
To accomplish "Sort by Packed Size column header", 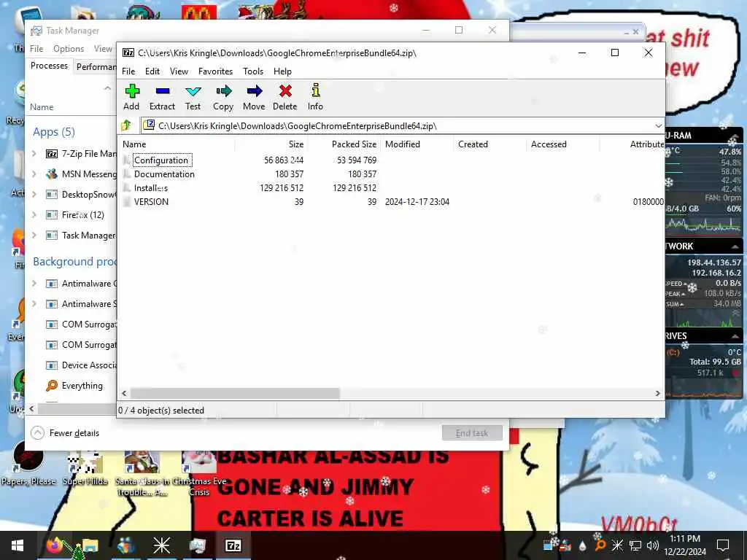I will [344, 144].
